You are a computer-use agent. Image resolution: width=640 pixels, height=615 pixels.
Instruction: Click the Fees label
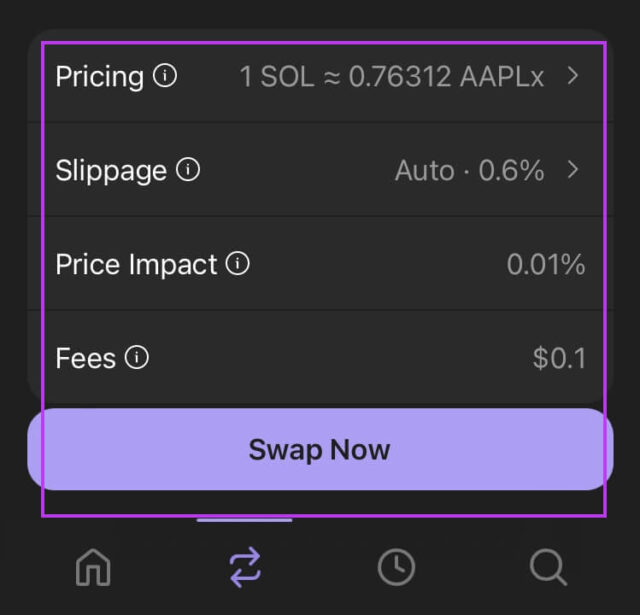tap(86, 358)
